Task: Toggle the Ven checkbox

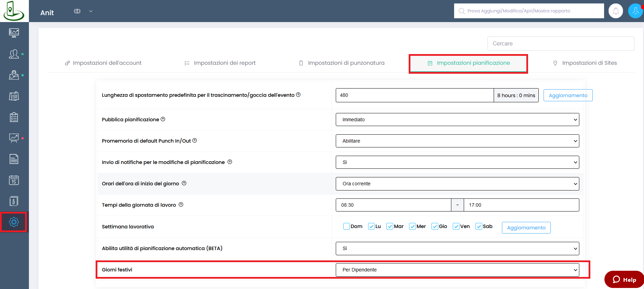Action: [456, 226]
